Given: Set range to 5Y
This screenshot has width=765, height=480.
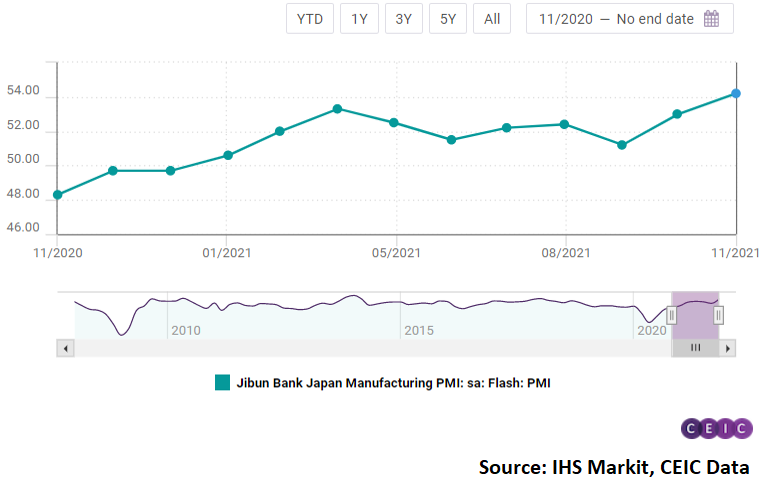Looking at the screenshot, I should (x=448, y=19).
